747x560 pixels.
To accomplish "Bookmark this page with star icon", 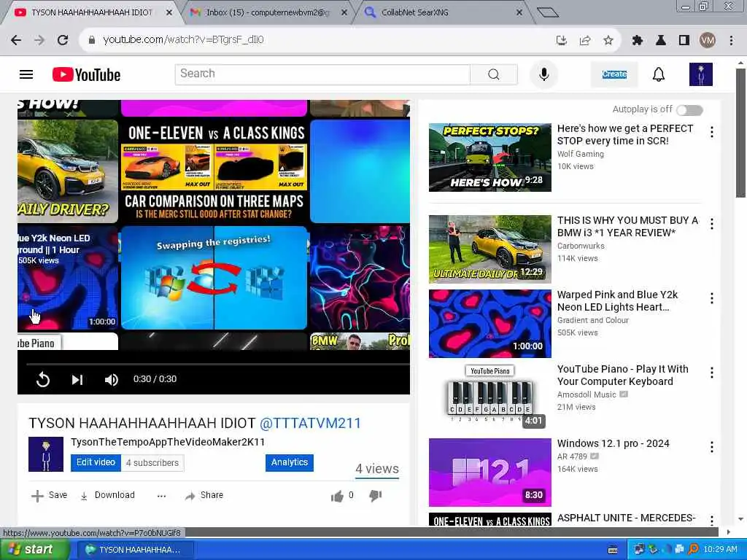I will pyautogui.click(x=608, y=41).
